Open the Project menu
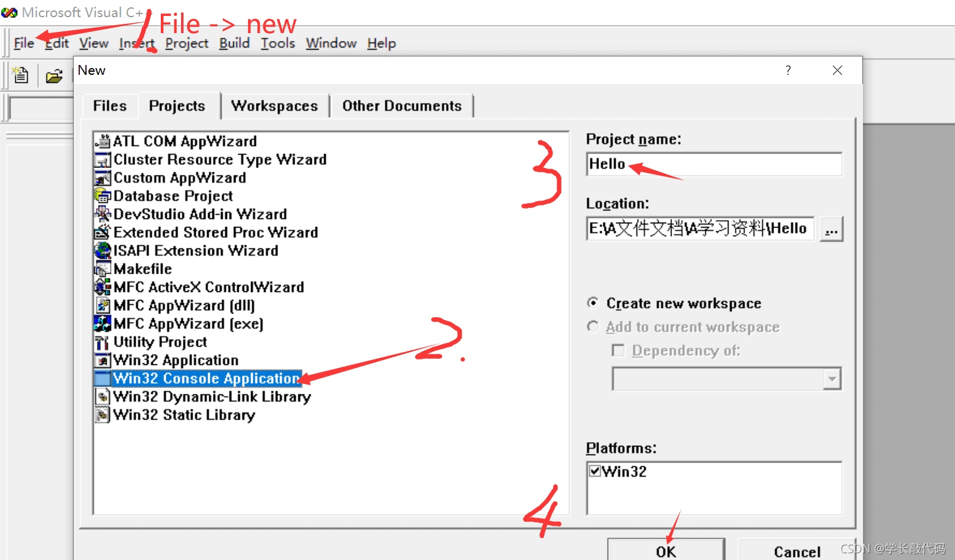The width and height of the screenshot is (955, 560). (x=187, y=44)
